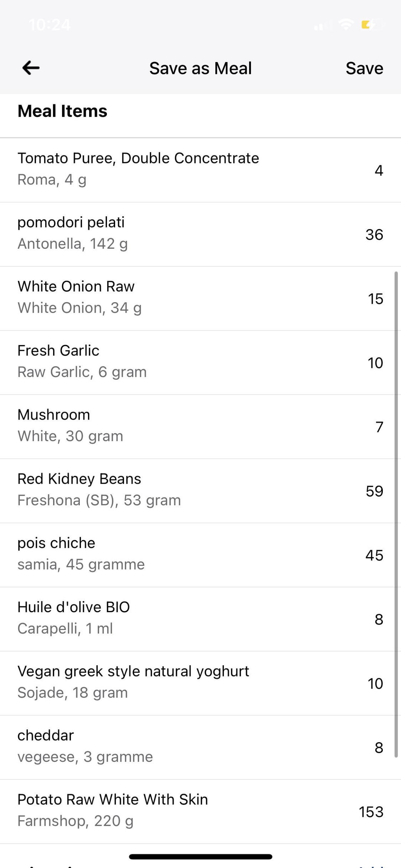Tap the cellular signal bars icon
401x868 pixels.
[321, 26]
